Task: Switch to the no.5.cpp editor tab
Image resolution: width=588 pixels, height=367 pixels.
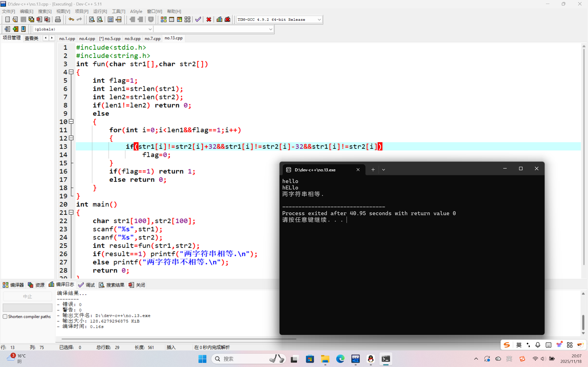Action: 110,38
